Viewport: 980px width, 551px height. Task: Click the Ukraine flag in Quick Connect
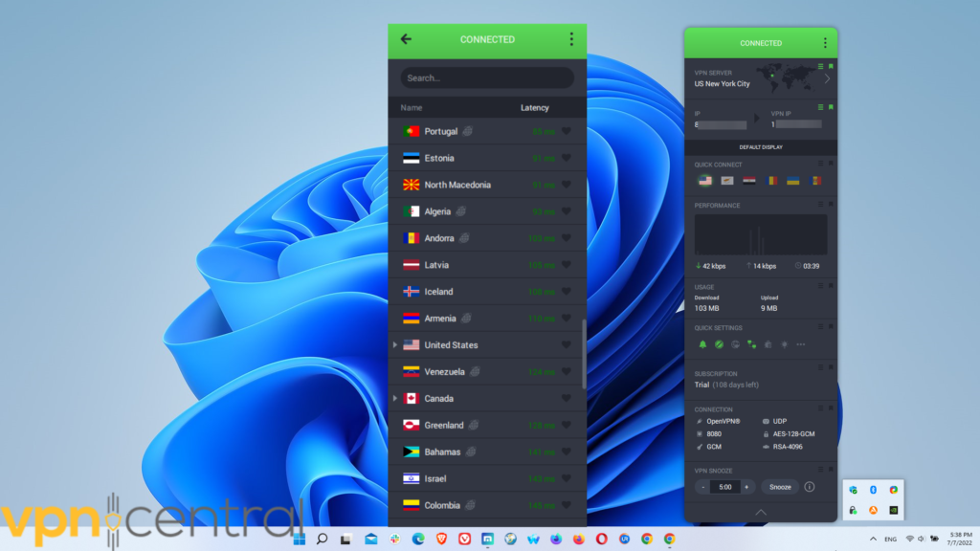click(x=792, y=180)
